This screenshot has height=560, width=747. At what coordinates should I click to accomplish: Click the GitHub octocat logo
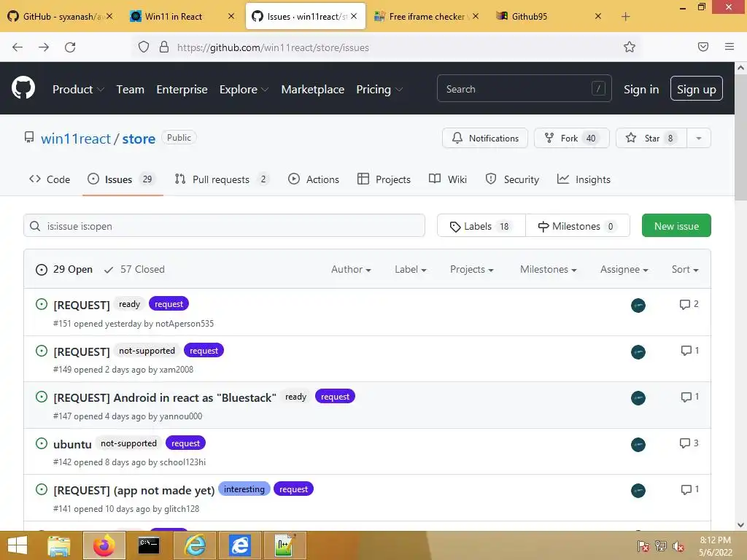23,88
